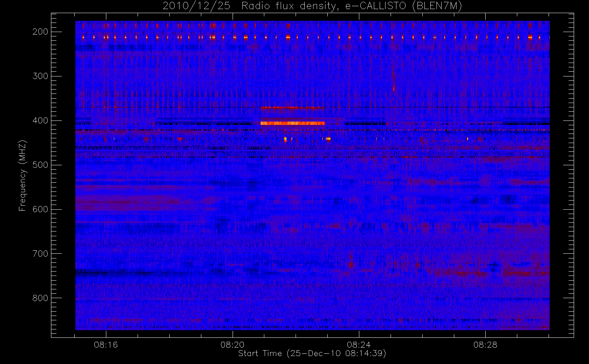This screenshot has width=589, height=364.
Task: Click the 300 frequency tick label
Action: [x=40, y=76]
